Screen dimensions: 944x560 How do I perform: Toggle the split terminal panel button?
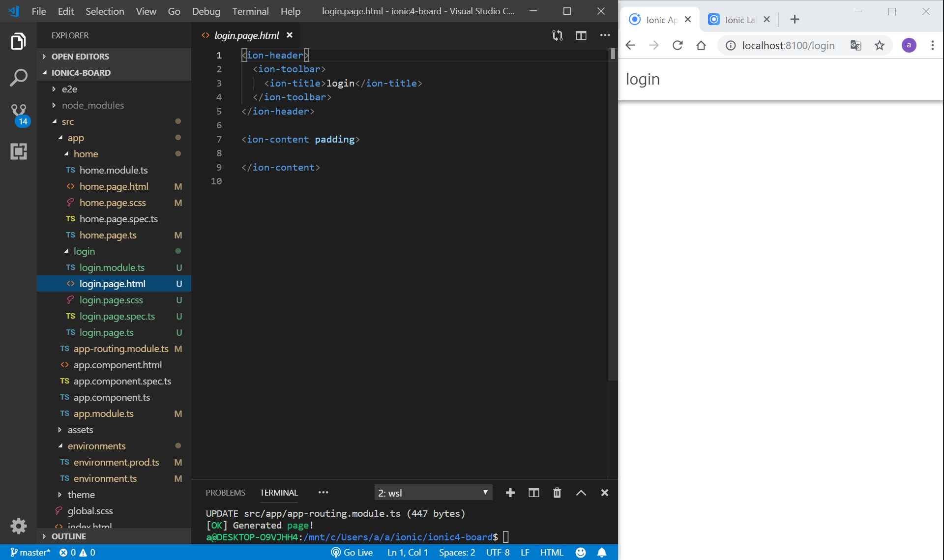[533, 493]
